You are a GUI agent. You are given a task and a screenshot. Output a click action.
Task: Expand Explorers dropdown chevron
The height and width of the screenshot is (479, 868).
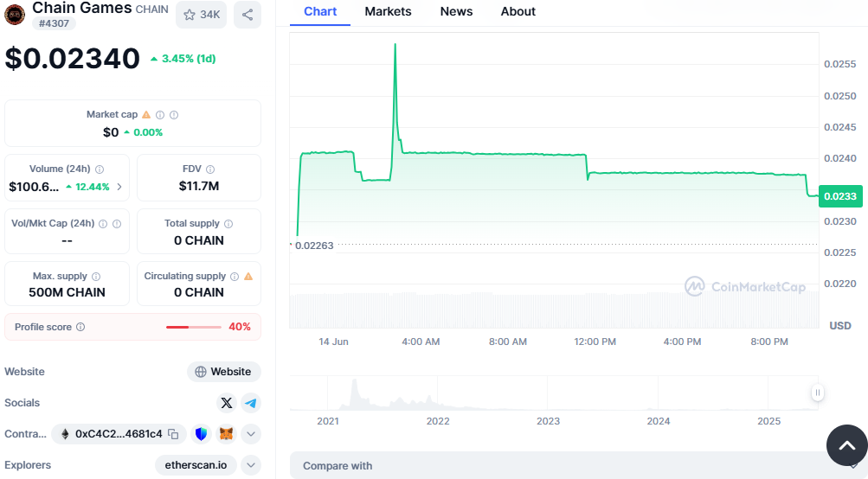point(251,465)
